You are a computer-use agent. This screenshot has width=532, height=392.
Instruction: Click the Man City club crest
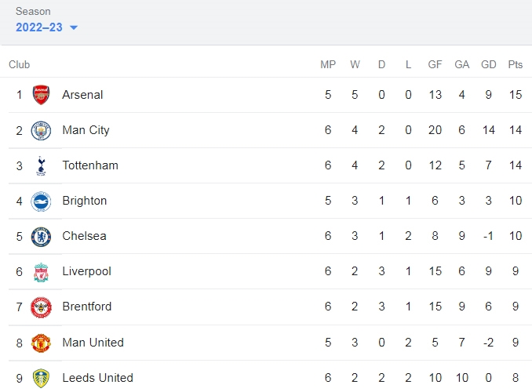click(41, 131)
